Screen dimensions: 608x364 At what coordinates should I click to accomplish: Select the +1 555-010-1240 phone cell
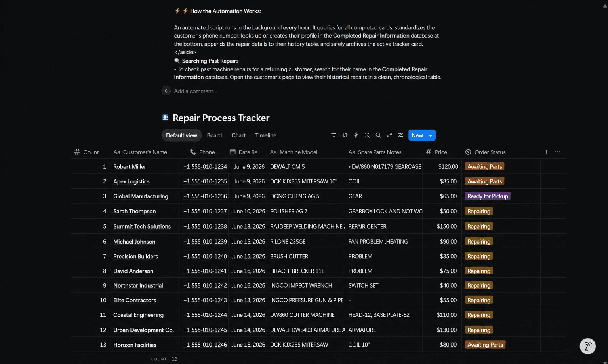click(204, 256)
